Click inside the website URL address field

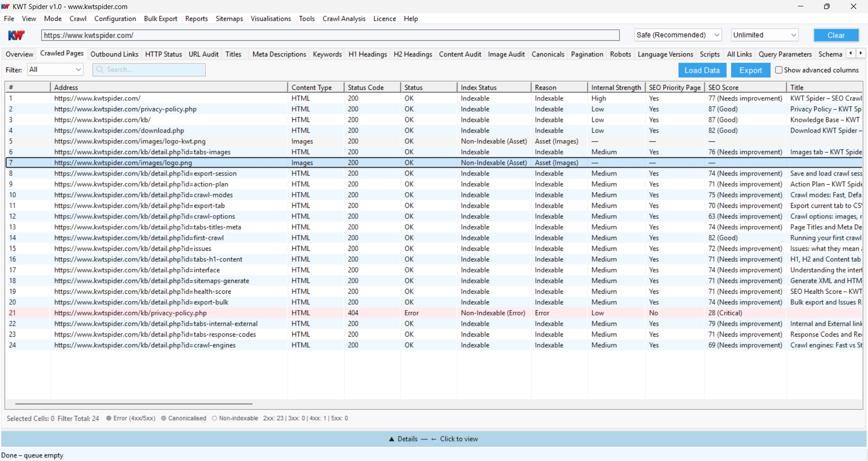coord(316,35)
